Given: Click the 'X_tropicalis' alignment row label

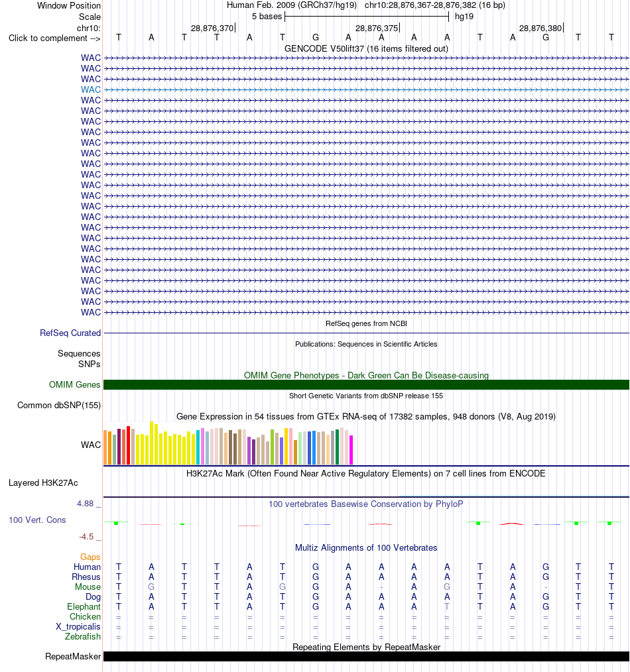Looking at the screenshot, I should pos(78,626).
